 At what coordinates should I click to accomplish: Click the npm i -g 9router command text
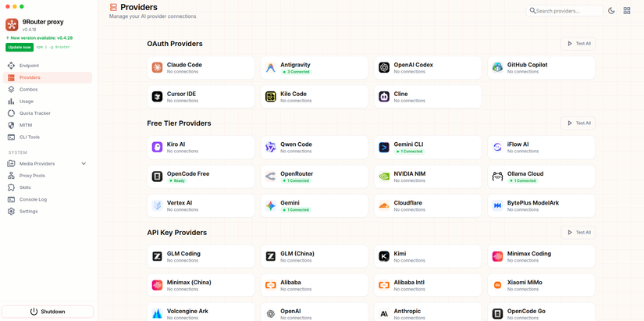click(53, 48)
